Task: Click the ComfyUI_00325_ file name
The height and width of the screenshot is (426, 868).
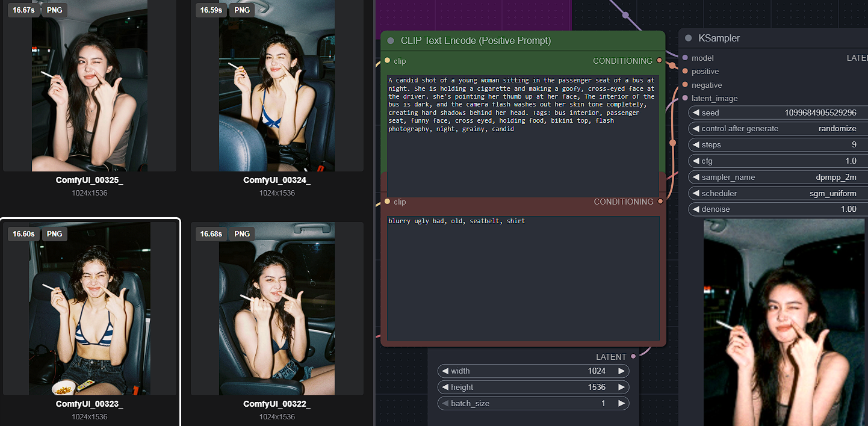Action: click(x=90, y=180)
